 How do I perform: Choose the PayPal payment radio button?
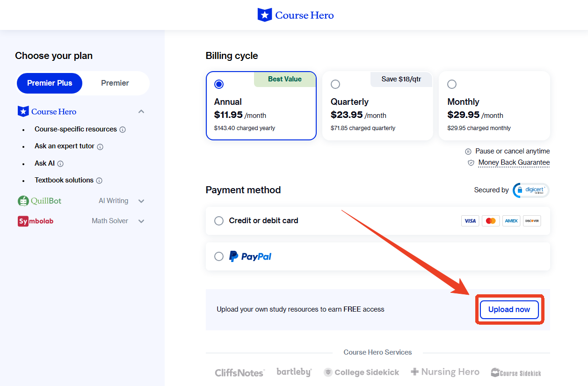tap(219, 256)
